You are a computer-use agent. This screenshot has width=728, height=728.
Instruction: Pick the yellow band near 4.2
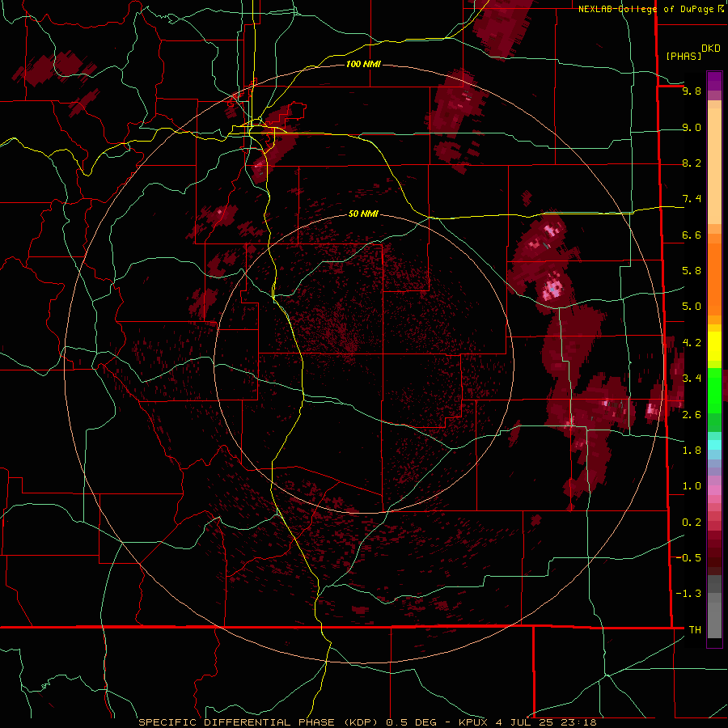click(714, 346)
